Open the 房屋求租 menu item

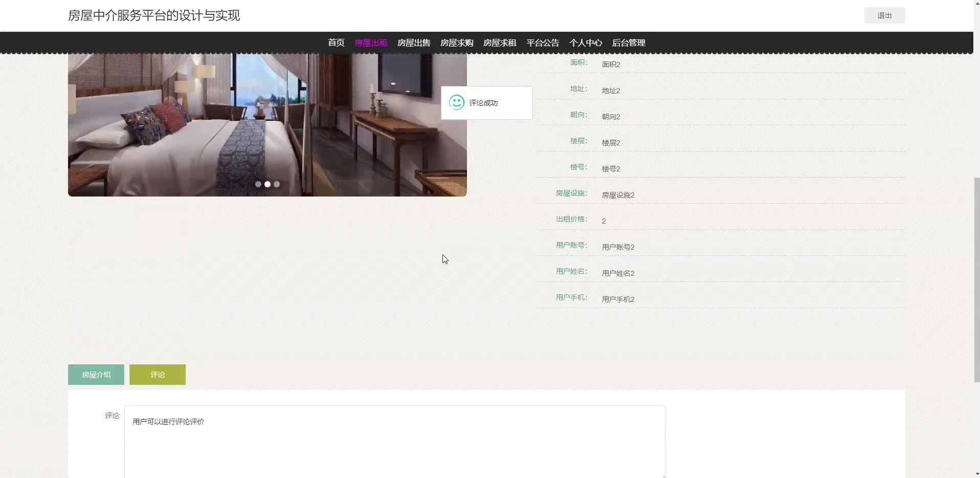point(500,43)
